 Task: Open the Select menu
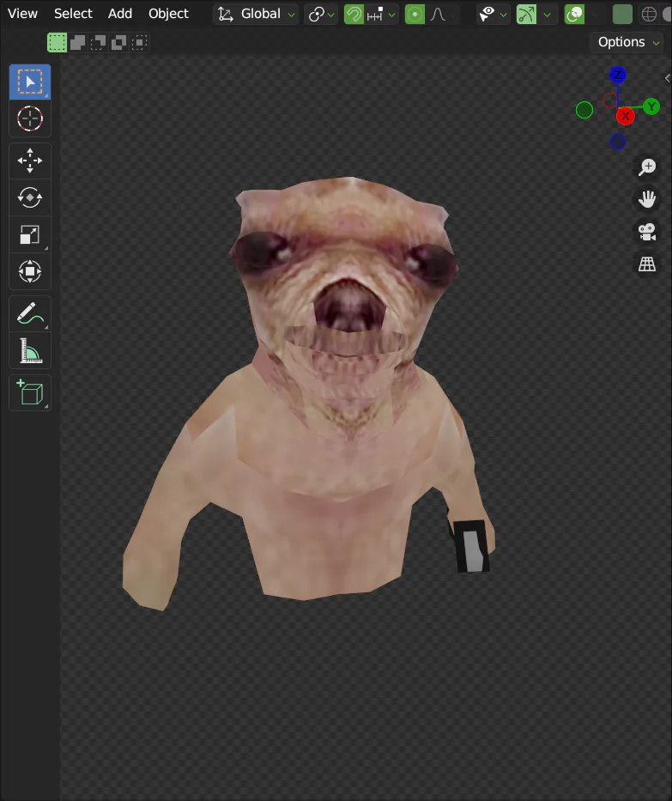coord(73,14)
